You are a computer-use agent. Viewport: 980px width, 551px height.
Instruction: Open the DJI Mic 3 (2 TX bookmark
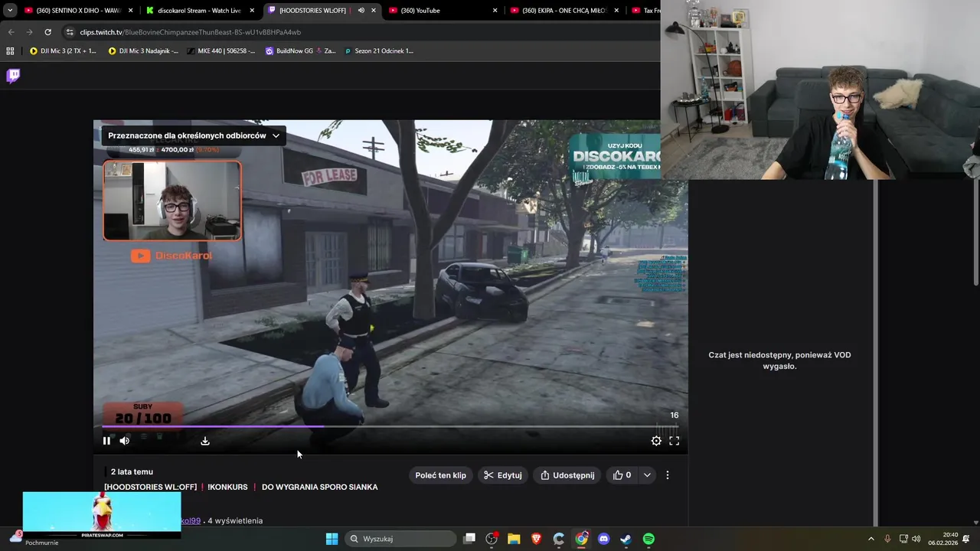tap(63, 51)
